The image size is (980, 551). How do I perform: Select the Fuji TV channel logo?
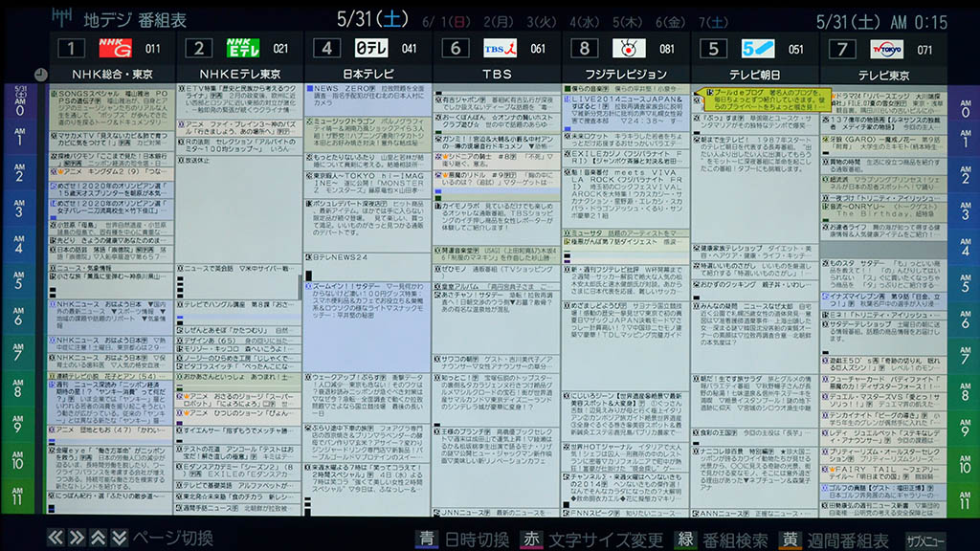[629, 48]
